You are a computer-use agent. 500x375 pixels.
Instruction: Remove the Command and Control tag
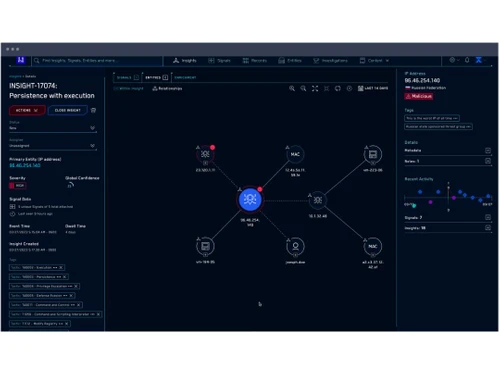[79, 305]
